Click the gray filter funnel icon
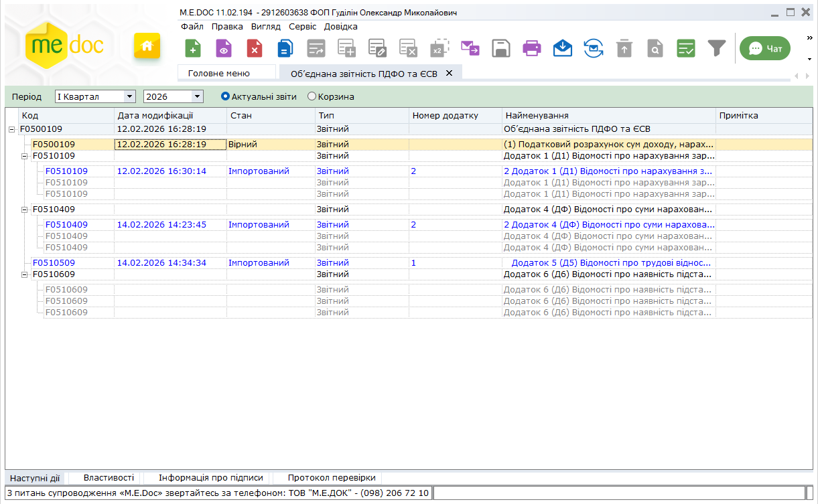818x504 pixels. 717,48
